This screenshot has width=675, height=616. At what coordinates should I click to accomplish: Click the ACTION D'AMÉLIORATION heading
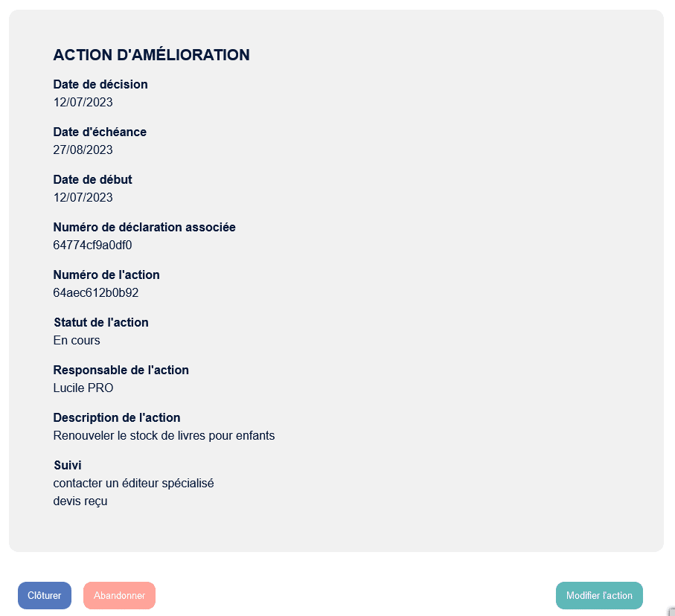point(151,55)
